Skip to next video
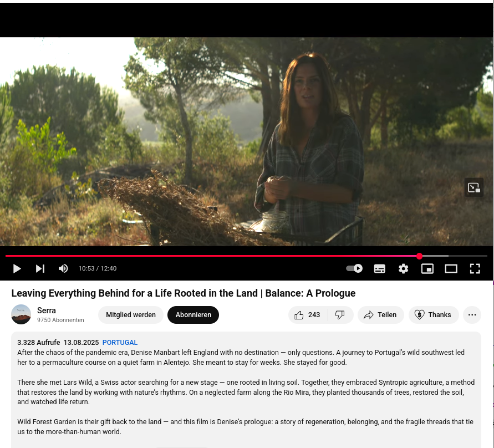This screenshot has width=494, height=448. (40, 268)
